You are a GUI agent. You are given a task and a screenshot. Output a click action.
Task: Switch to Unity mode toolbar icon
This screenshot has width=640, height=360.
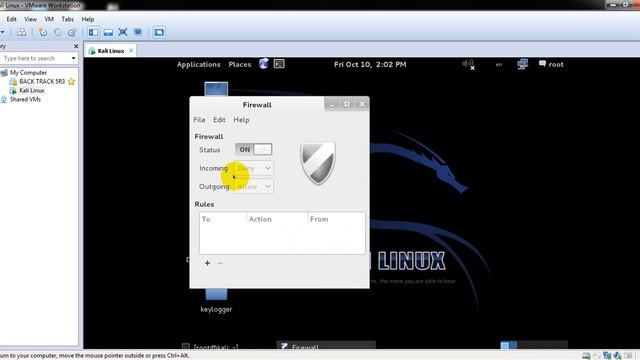click(138, 32)
